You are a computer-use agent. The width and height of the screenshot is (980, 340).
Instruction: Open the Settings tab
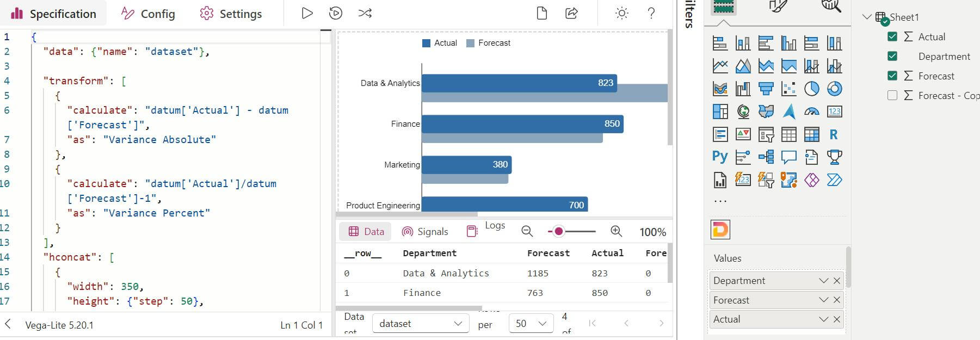tap(231, 14)
